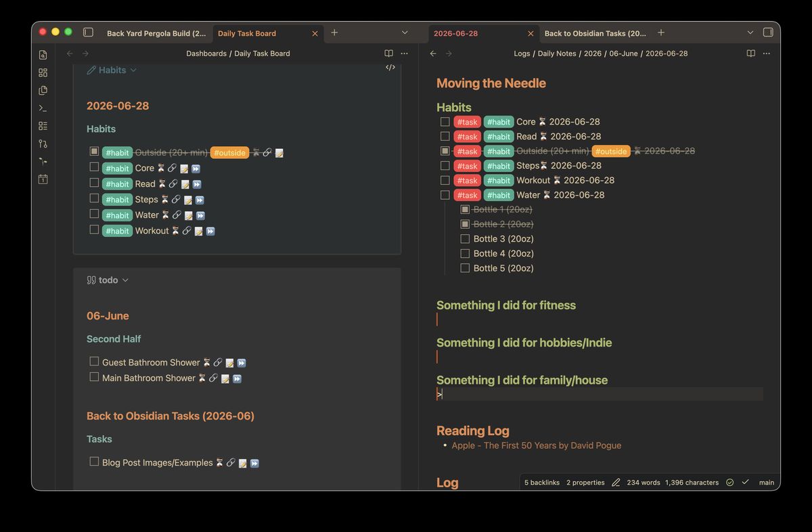Viewport: 812px width, 532px height.
Task: Open quick switcher file-search ribbon icon
Action: click(43, 55)
